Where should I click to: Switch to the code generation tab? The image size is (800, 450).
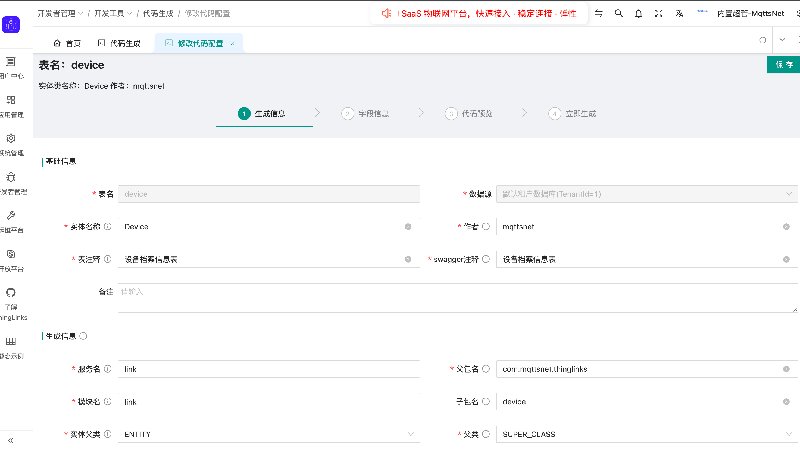(119, 43)
